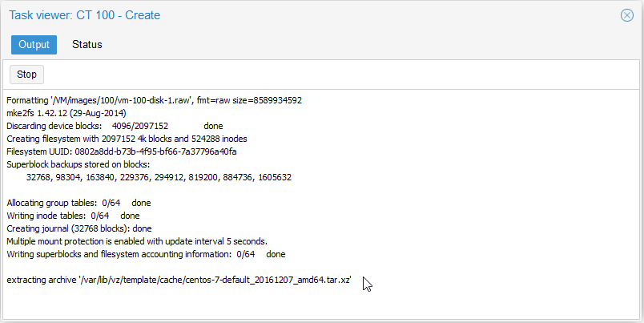The height and width of the screenshot is (323, 644).
Task: Click the 'Multiple mount protection is enabled' line
Action: click(137, 241)
